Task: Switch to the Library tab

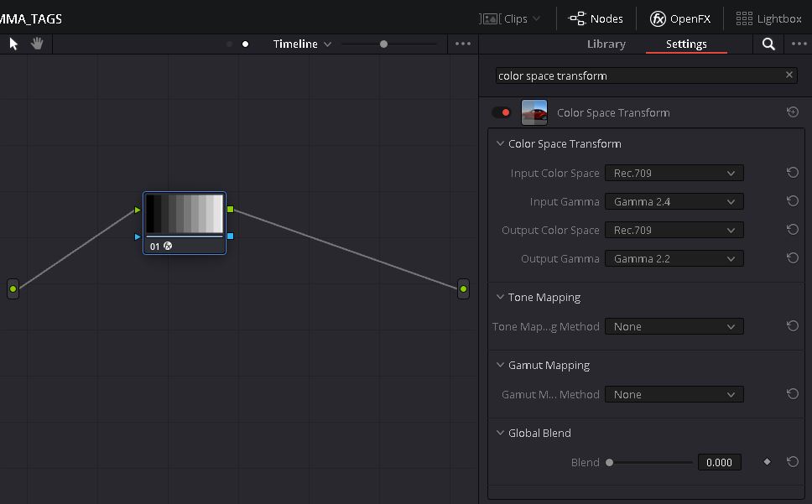Action: 606,44
